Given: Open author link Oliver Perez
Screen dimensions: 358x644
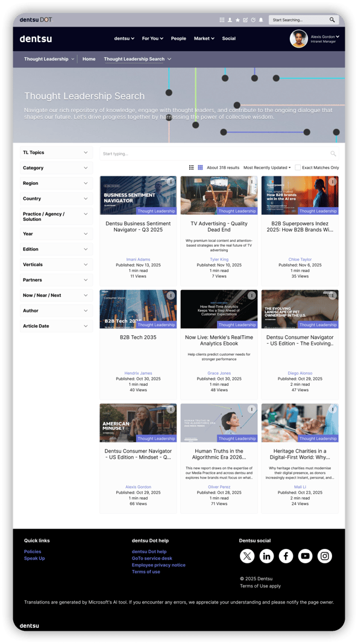Looking at the screenshot, I should click(219, 487).
